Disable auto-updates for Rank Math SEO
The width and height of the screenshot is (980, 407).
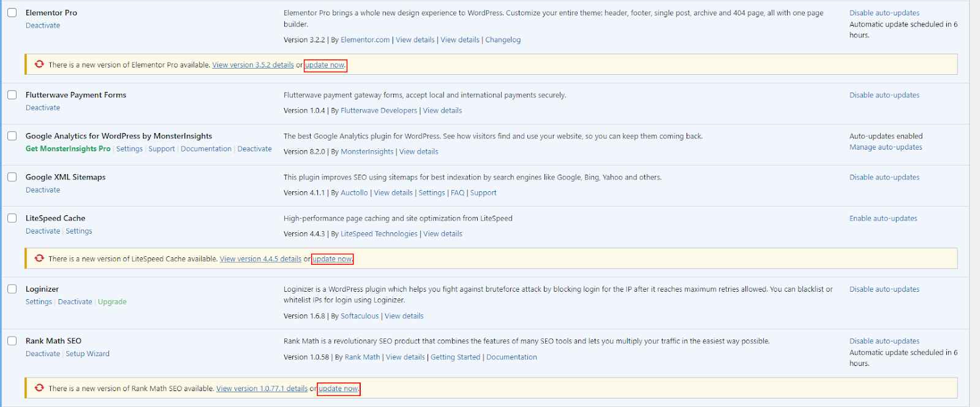pos(884,341)
